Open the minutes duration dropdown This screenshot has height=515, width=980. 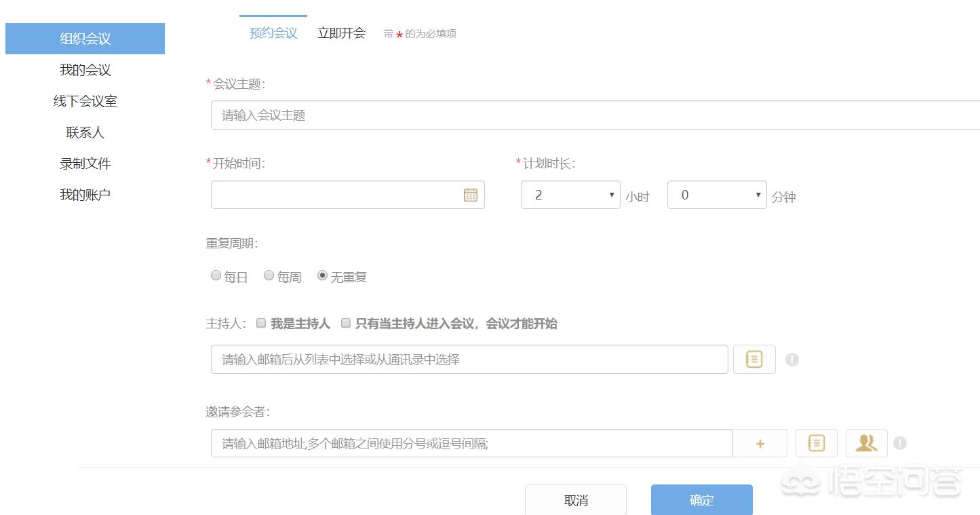(x=717, y=195)
